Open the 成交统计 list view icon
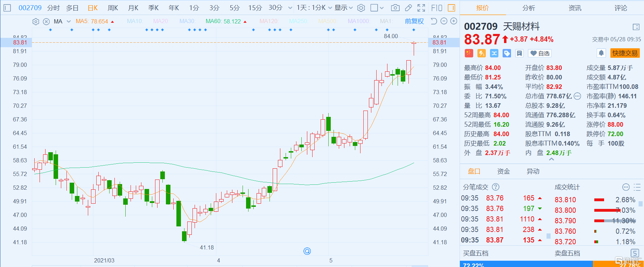Viewport: 644px width, 267px height. pos(637,187)
